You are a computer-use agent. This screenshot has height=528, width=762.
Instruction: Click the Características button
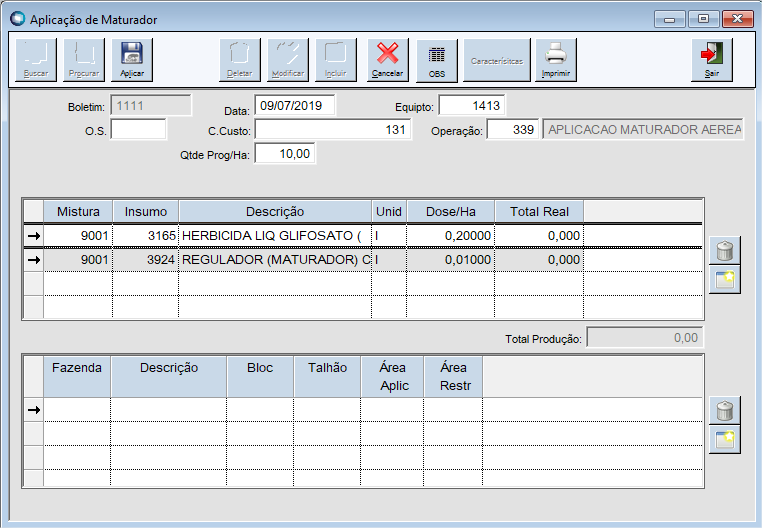click(x=497, y=60)
